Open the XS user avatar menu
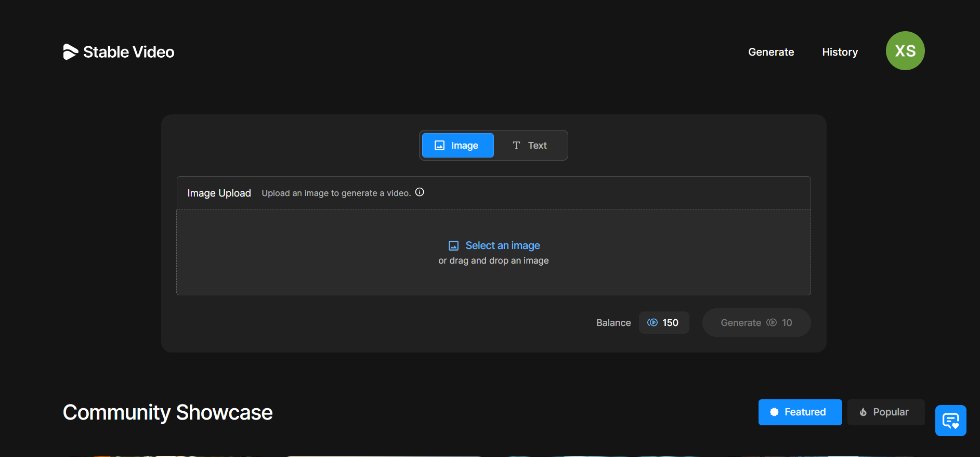This screenshot has width=980, height=457. click(x=905, y=50)
